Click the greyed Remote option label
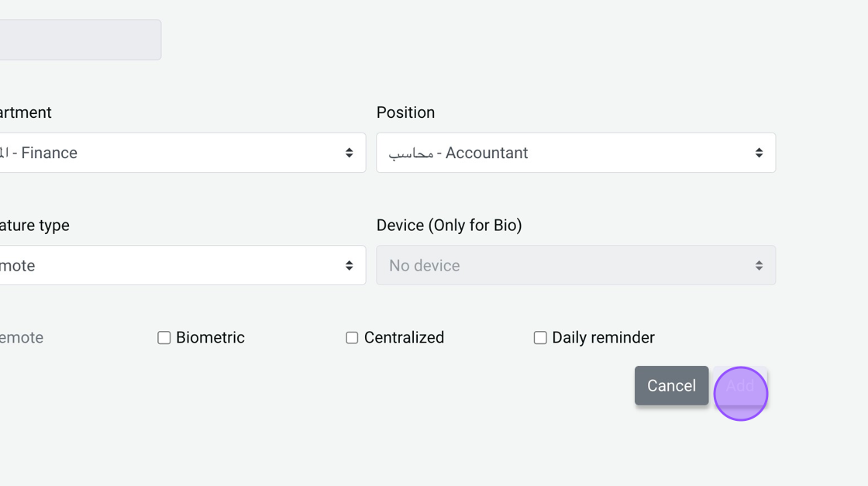The width and height of the screenshot is (868, 486). [x=22, y=338]
